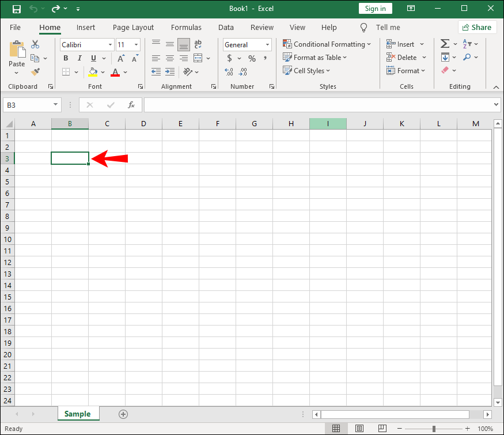Collapse the ribbon with the chevron

[496, 87]
